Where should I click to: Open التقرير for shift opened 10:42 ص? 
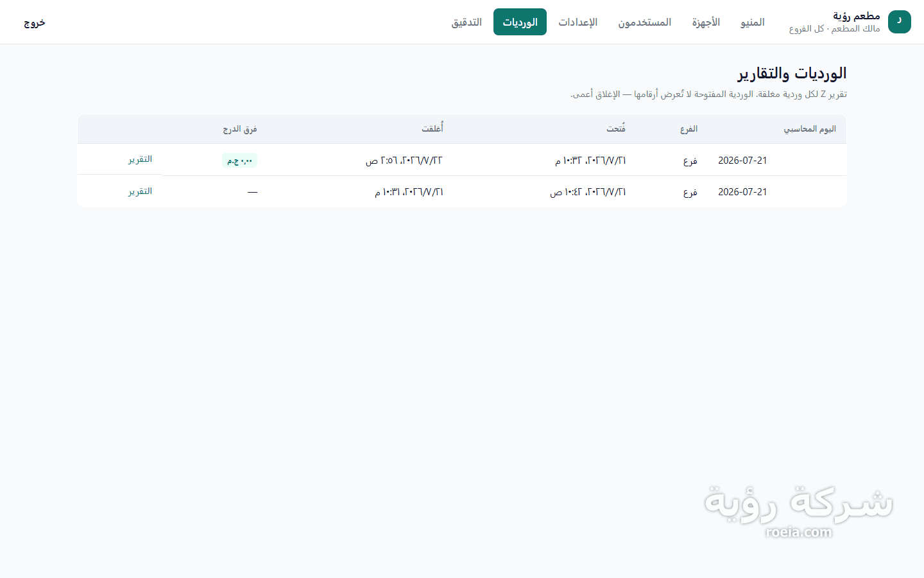pos(140,191)
